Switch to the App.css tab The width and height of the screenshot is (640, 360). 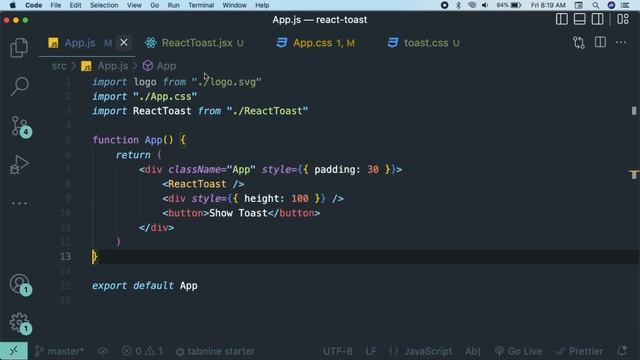pyautogui.click(x=316, y=43)
